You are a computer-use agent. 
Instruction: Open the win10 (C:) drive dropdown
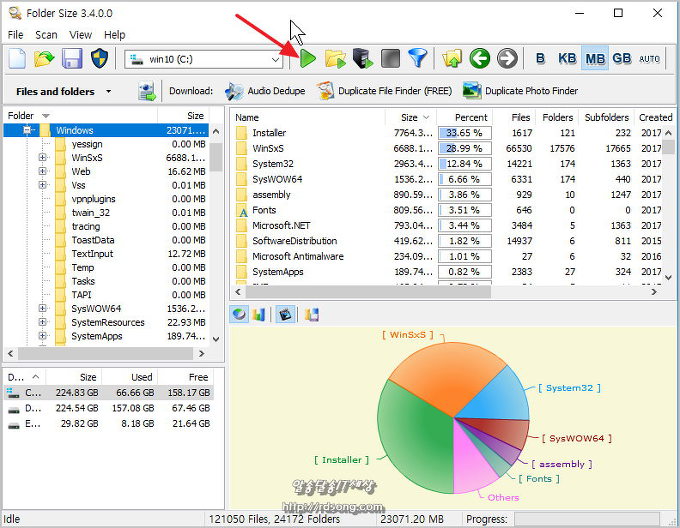click(273, 60)
